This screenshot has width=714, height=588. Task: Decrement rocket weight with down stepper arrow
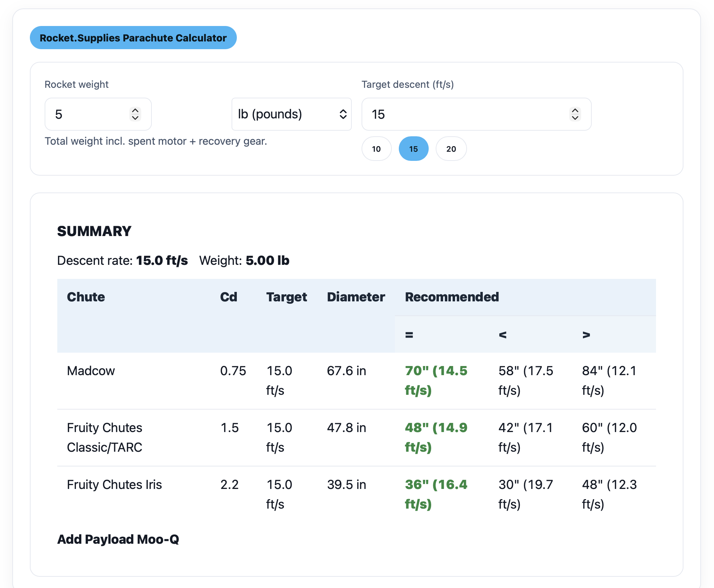pyautogui.click(x=135, y=118)
